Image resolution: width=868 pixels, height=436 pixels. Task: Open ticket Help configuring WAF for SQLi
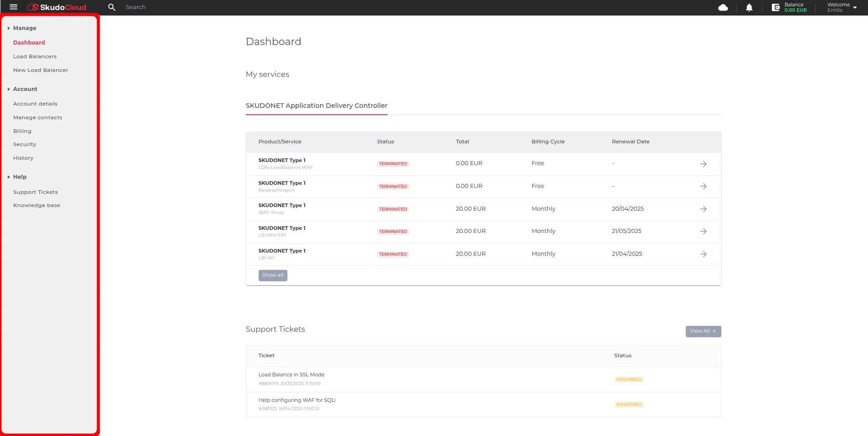coord(297,401)
